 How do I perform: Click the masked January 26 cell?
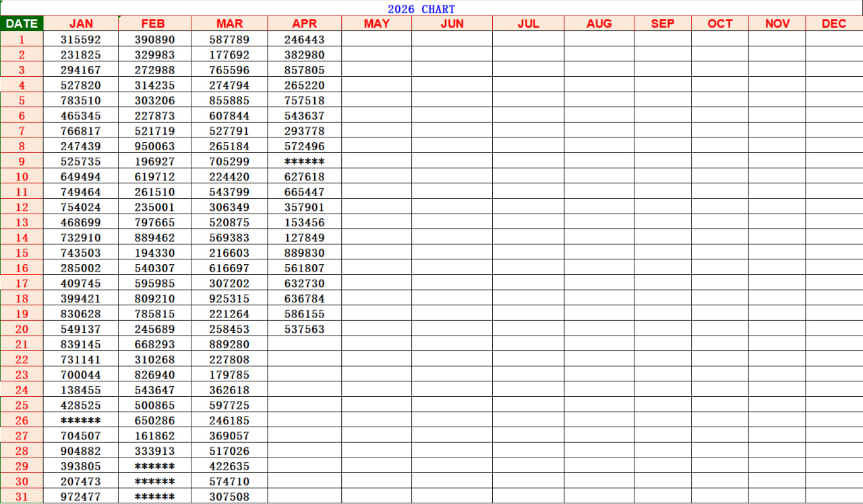tap(81, 420)
